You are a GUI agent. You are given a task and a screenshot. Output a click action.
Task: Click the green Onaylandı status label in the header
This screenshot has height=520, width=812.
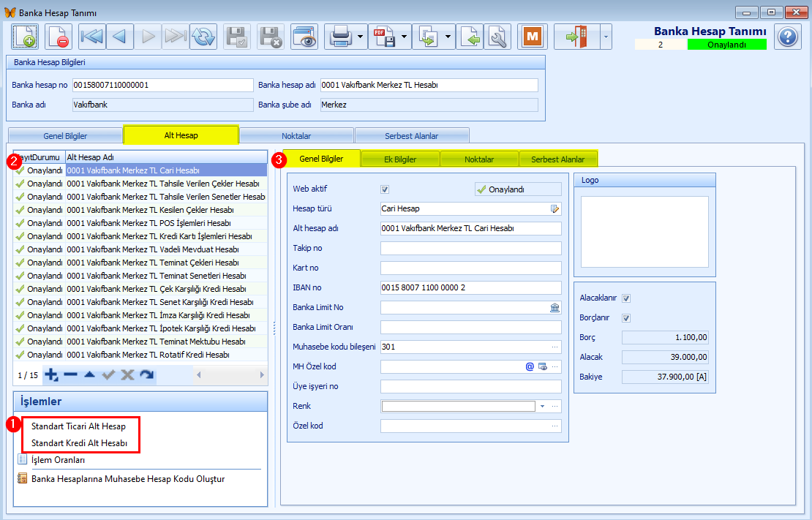coord(726,45)
